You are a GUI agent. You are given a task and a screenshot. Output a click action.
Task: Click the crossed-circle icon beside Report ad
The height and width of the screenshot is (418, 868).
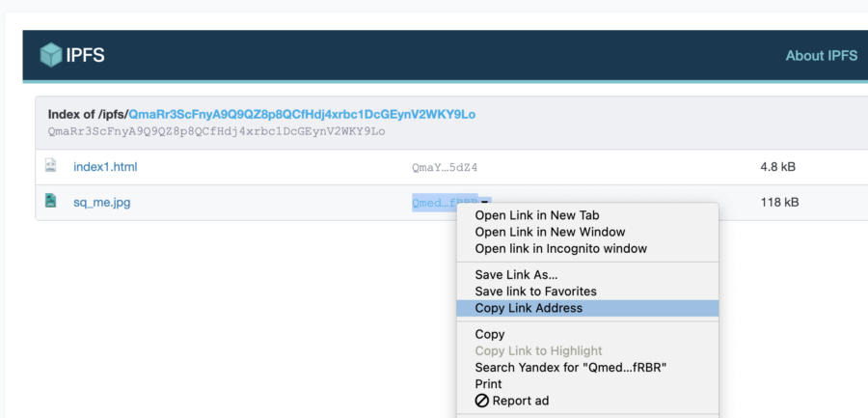(481, 401)
